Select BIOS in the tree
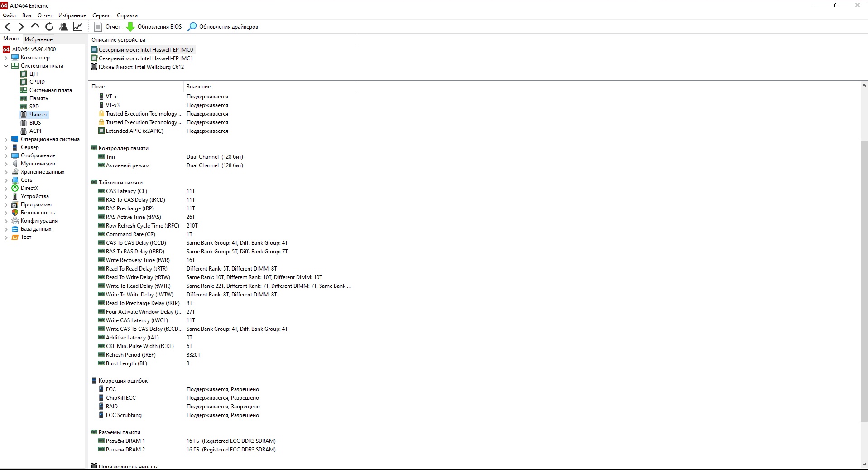Screen dimensions: 868x470 (35, 123)
